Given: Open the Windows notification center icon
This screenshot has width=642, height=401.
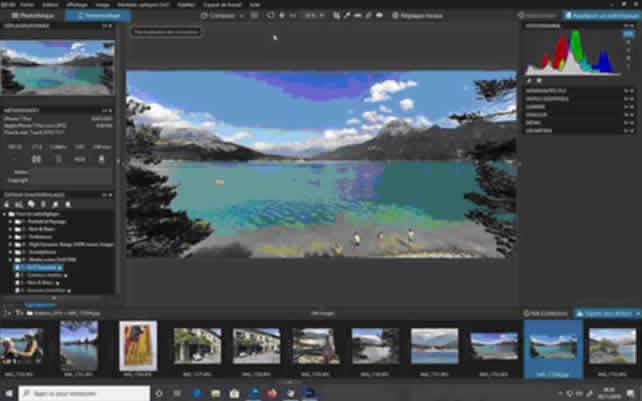Looking at the screenshot, I should tap(631, 393).
